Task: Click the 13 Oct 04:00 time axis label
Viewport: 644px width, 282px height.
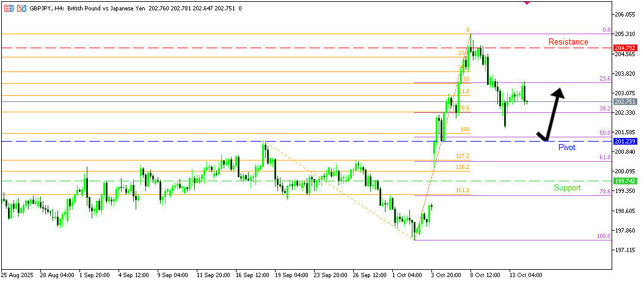Action: tap(525, 275)
